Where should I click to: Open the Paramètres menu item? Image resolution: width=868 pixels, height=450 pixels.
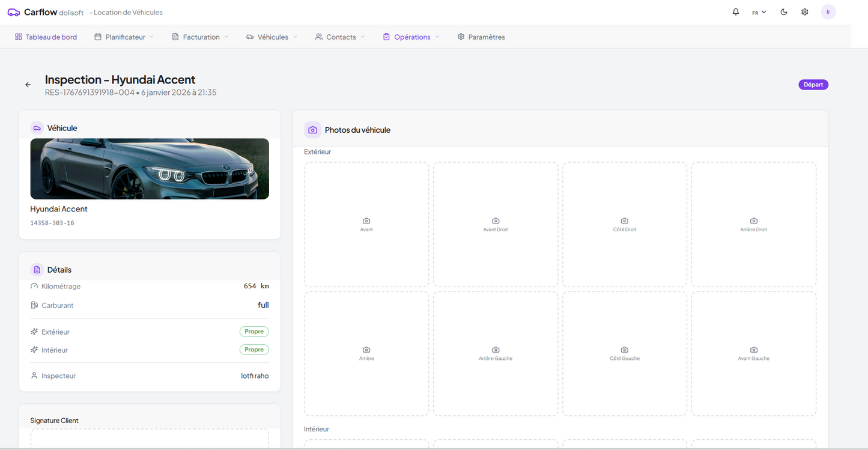pyautogui.click(x=481, y=37)
